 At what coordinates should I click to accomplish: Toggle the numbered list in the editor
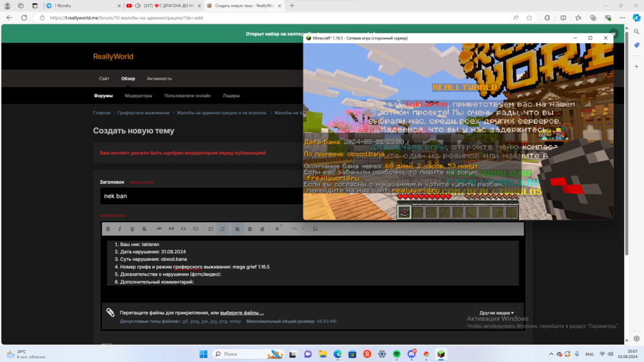pos(223,229)
